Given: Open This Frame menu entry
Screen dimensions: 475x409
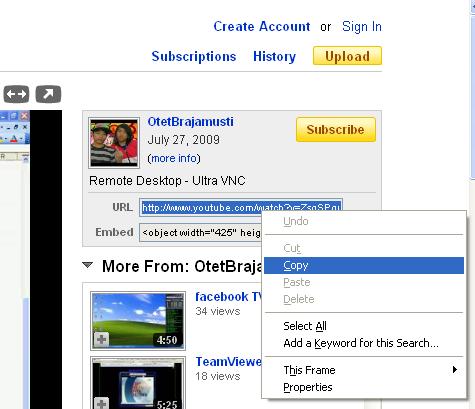Looking at the screenshot, I should tap(364, 370).
